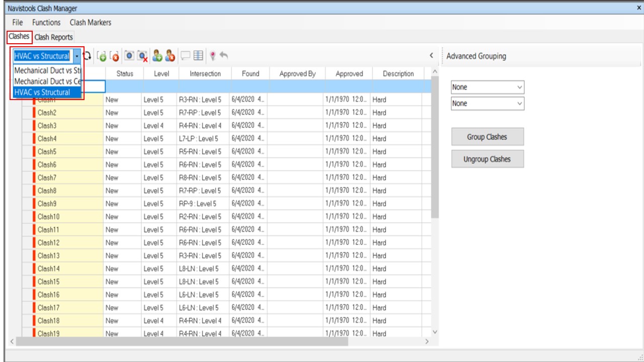The height and width of the screenshot is (362, 644).
Task: Open the clash test dropdown arrow
Action: tap(76, 56)
